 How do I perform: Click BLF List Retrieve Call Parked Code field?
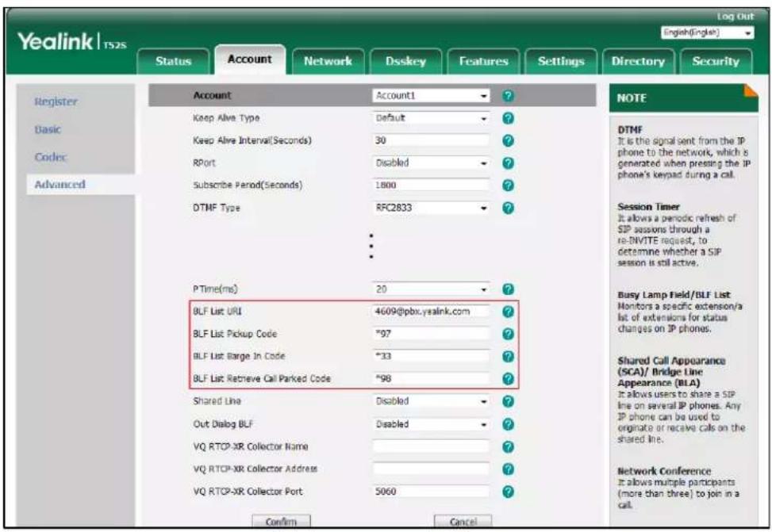tap(431, 378)
